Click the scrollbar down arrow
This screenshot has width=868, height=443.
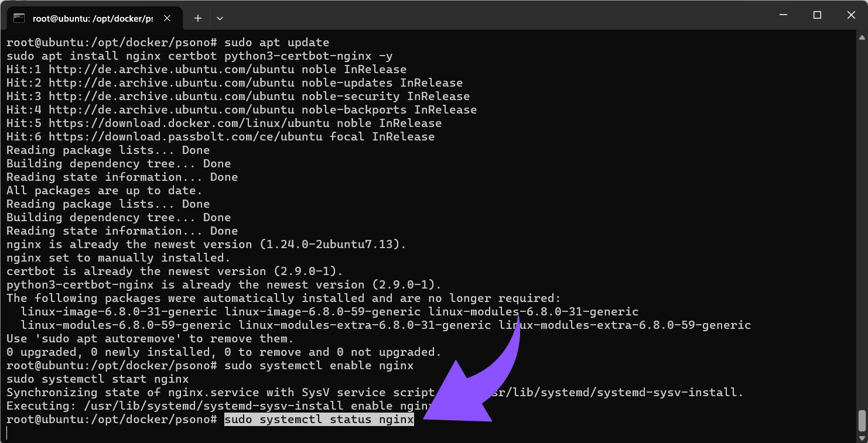pyautogui.click(x=862, y=437)
